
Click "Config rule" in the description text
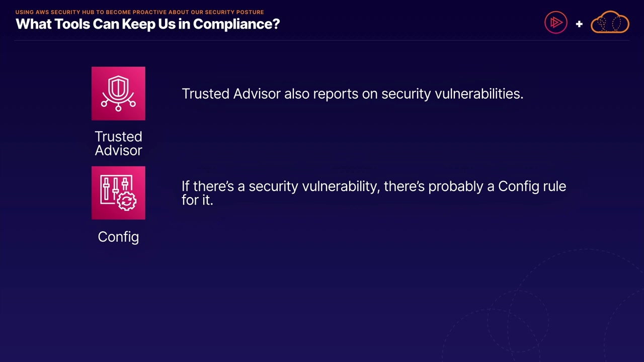click(532, 187)
